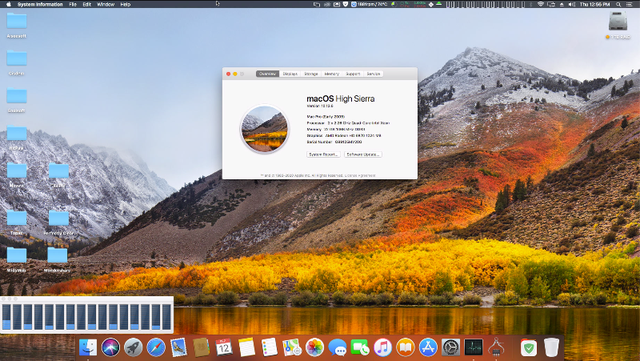This screenshot has width=640, height=361.
Task: Open Activity Monitor icon in dock
Action: point(473,348)
